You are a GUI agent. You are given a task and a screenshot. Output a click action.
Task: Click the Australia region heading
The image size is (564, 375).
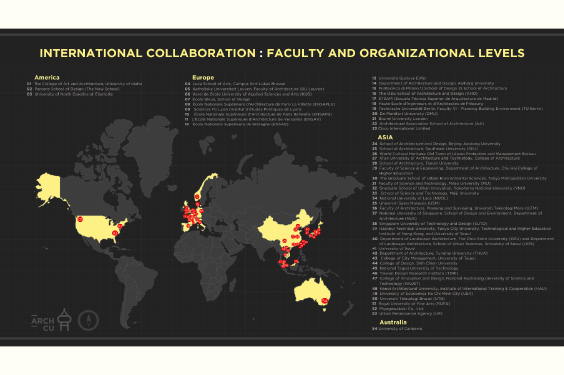pyautogui.click(x=393, y=322)
